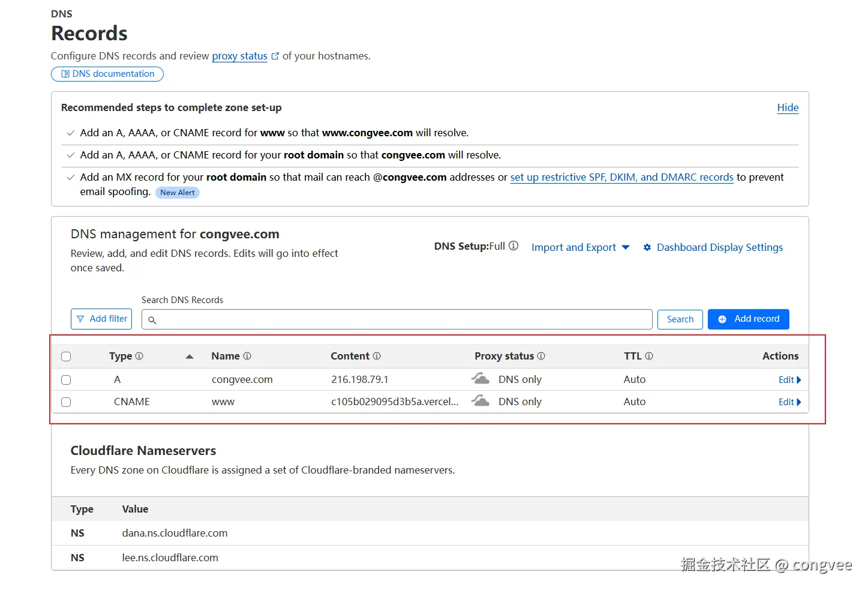The image size is (868, 590).
Task: Click the Content column info icon
Action: click(x=377, y=356)
